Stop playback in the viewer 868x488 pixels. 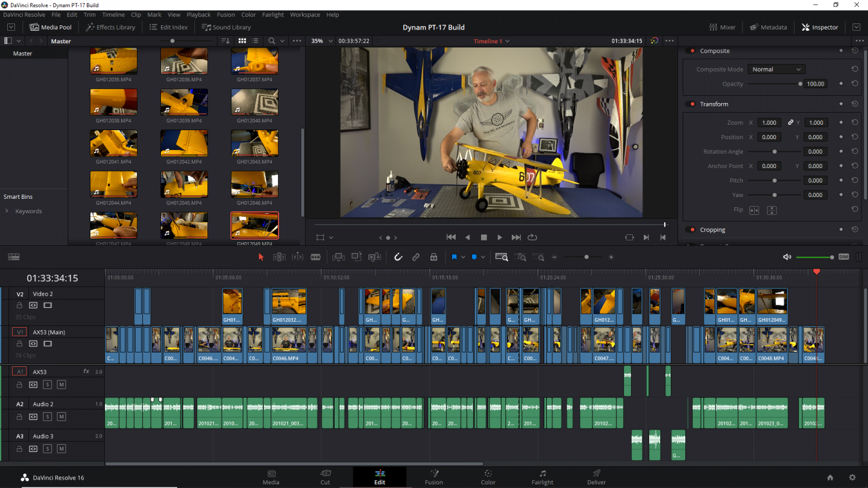click(483, 237)
